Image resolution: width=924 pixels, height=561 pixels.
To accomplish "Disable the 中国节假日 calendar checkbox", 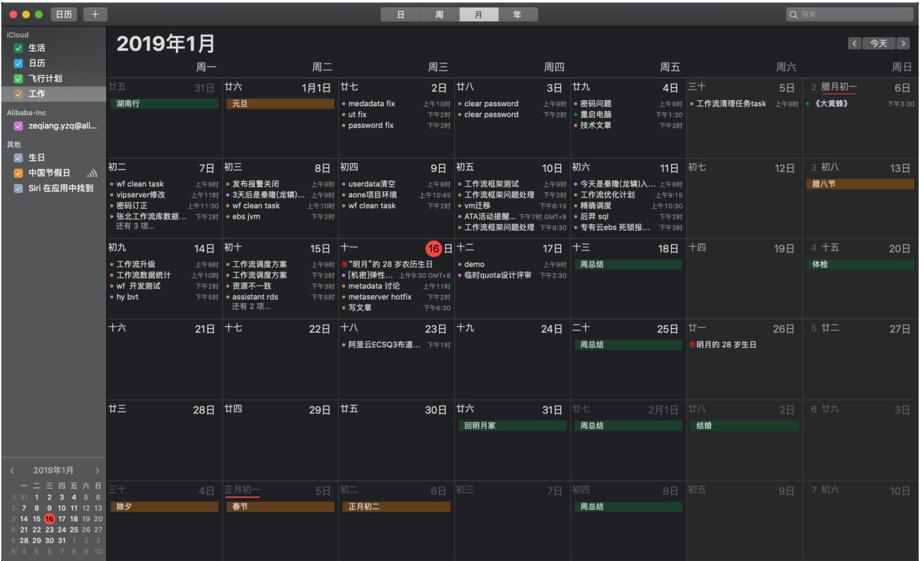I will 19,173.
